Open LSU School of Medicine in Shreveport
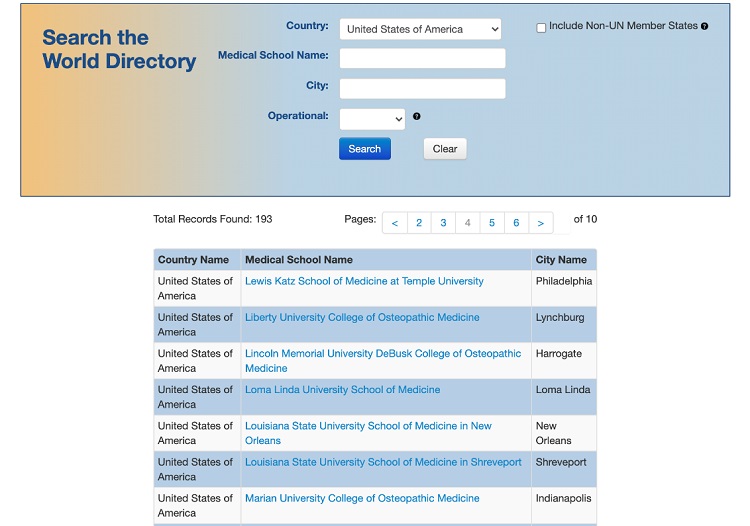 click(x=383, y=462)
